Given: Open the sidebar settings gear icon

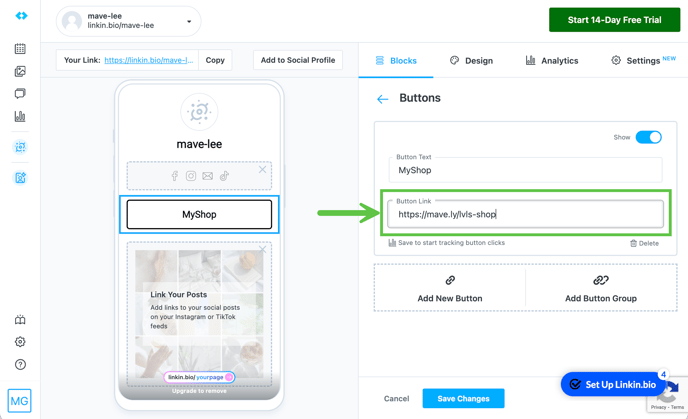Looking at the screenshot, I should [20, 342].
